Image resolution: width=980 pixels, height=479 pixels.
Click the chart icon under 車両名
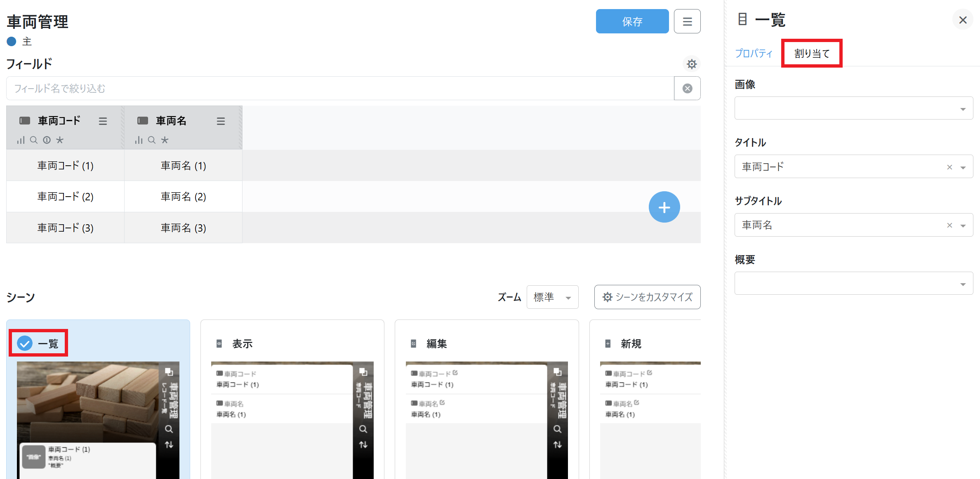point(139,140)
